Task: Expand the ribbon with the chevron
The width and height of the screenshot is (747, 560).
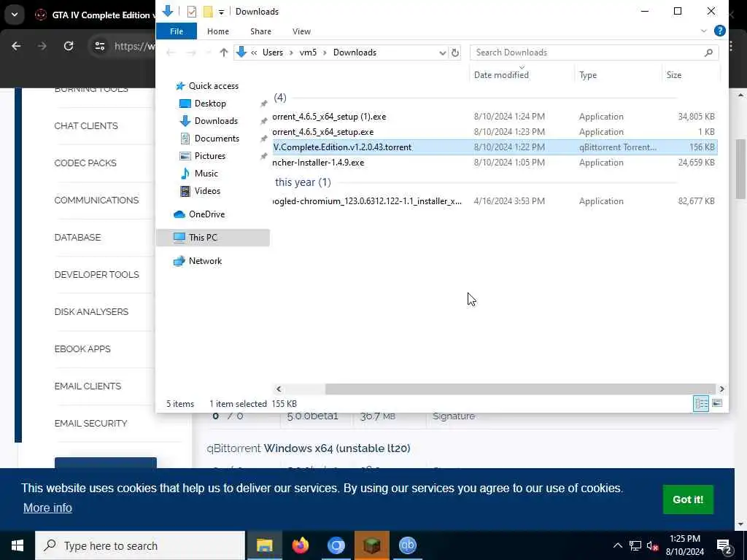Action: pyautogui.click(x=704, y=31)
